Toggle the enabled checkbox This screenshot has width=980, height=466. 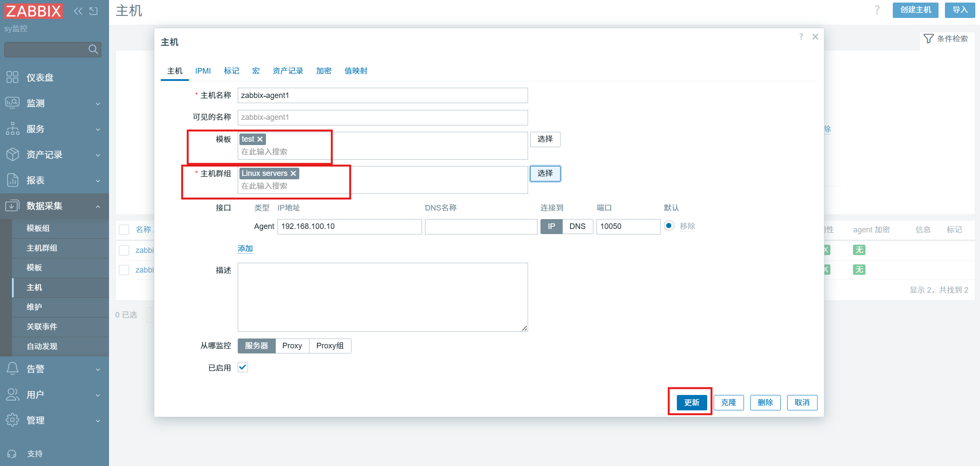click(x=243, y=367)
